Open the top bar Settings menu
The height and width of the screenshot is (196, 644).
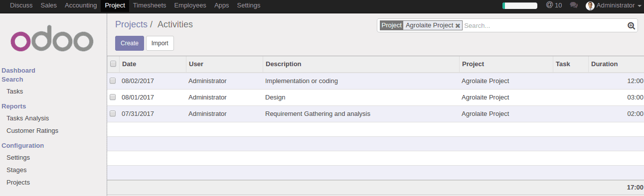coord(248,5)
